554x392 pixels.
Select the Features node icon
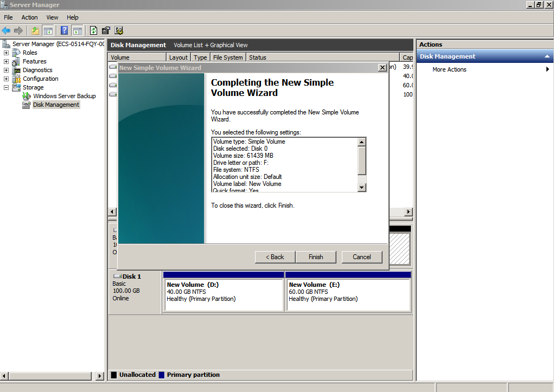[x=16, y=61]
